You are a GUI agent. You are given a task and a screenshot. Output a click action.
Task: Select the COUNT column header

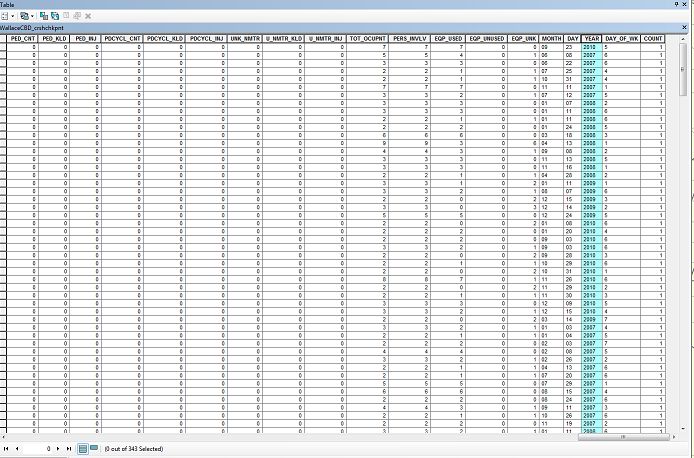pos(653,39)
